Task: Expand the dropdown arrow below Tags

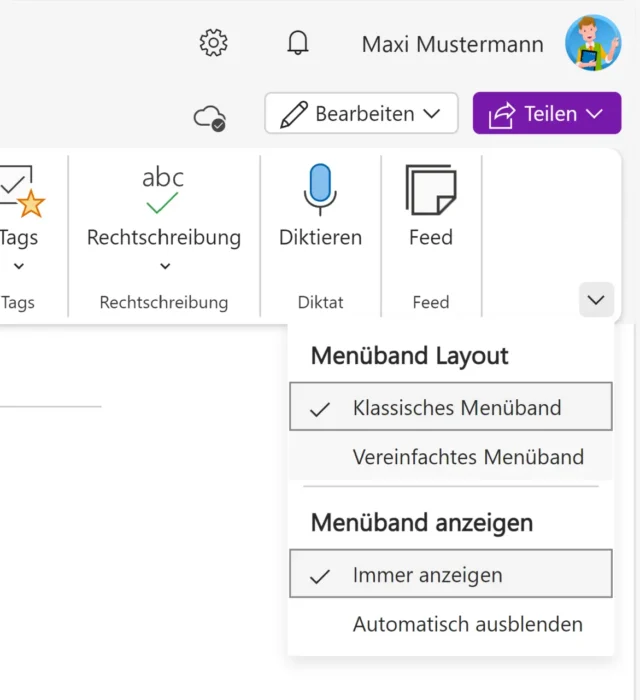Action: coord(18,267)
